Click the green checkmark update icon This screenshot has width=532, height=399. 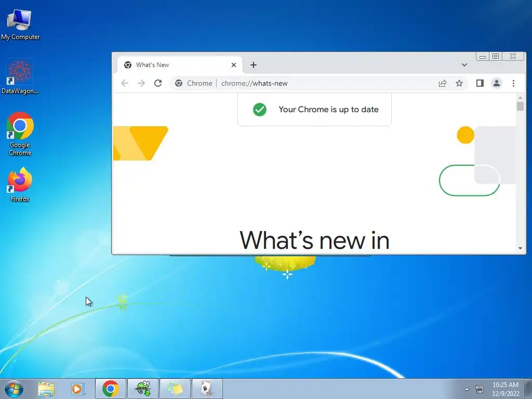coord(260,109)
